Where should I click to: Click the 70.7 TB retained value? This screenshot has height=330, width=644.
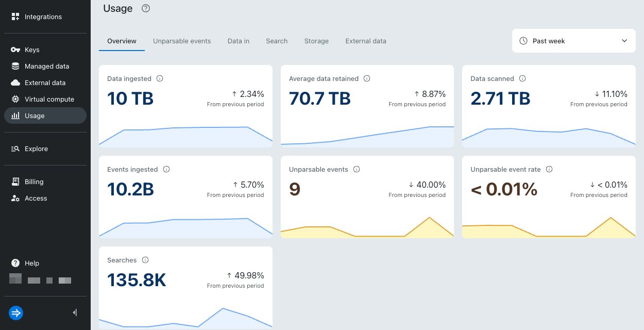click(x=320, y=98)
